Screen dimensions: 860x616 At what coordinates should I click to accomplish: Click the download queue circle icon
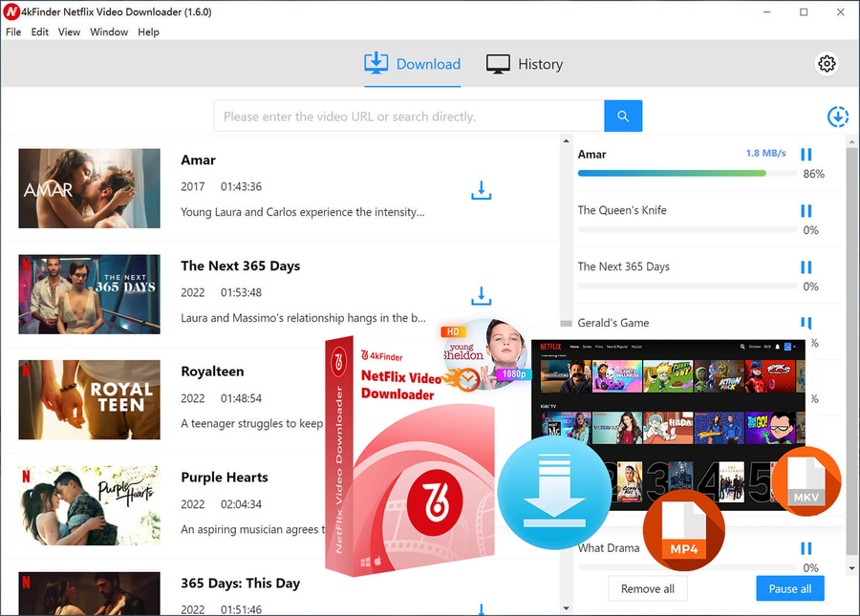pos(837,117)
